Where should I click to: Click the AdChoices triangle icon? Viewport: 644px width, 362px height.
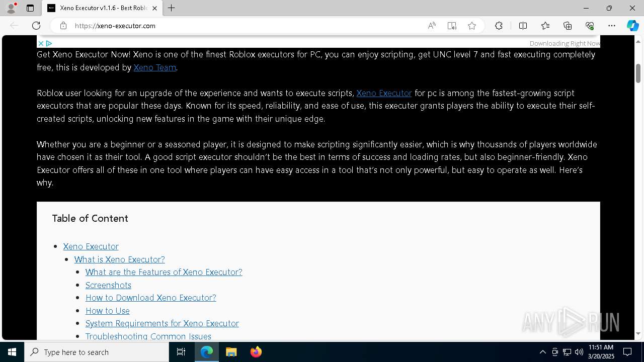click(49, 43)
